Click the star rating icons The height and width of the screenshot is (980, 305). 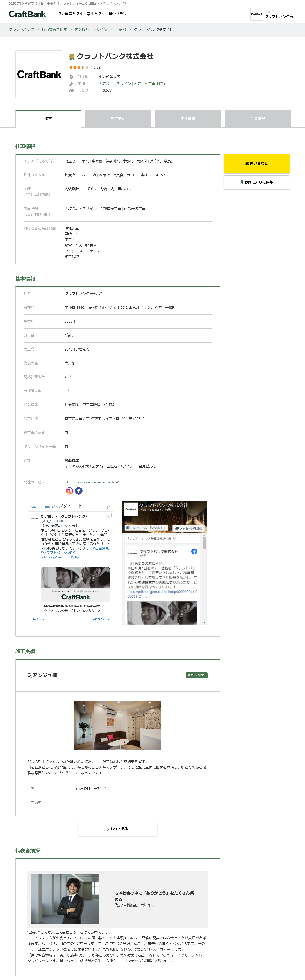pos(79,67)
